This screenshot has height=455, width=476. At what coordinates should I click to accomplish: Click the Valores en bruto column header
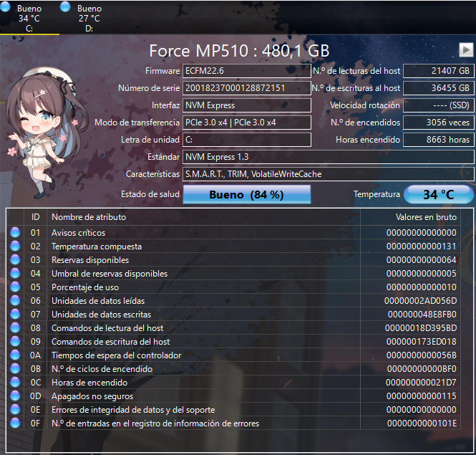point(410,217)
